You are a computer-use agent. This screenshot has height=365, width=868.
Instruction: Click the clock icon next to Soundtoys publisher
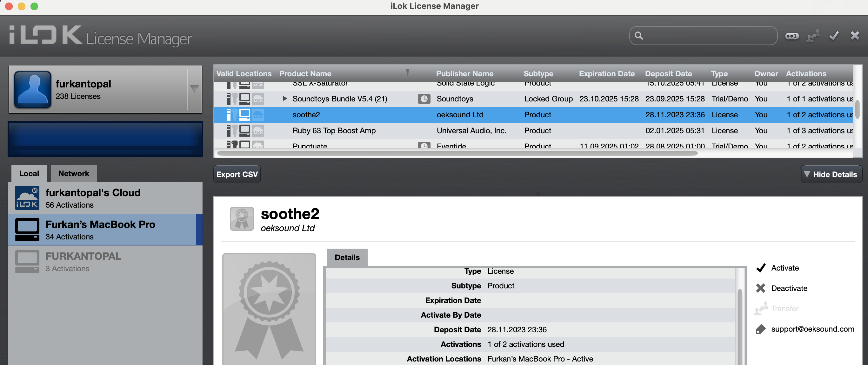point(424,99)
